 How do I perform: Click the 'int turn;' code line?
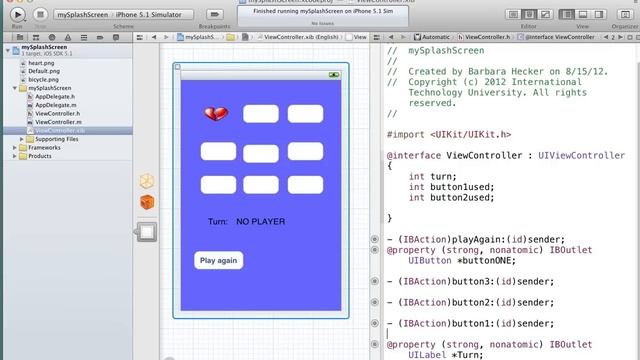point(433,176)
